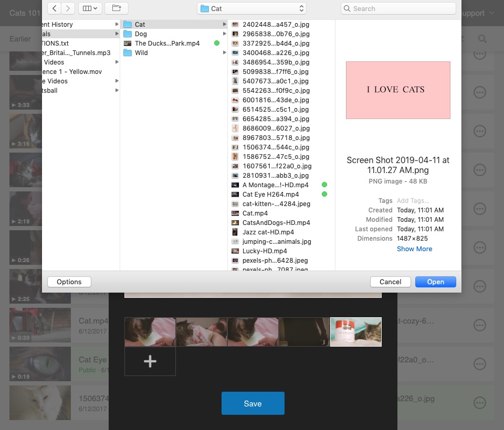
Task: Select The Ducks...Park.mp4 file
Action: click(174, 44)
